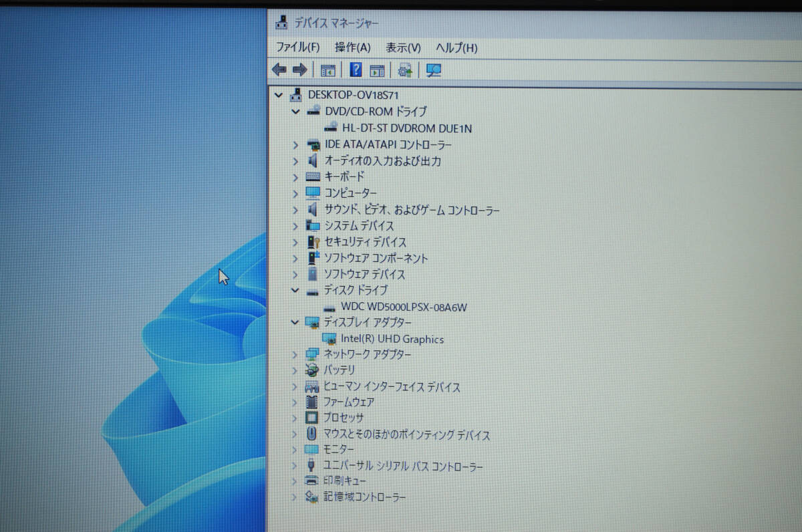The image size is (802, 532).
Task: Select the 記憶域コントローラー label
Action: pos(365,497)
